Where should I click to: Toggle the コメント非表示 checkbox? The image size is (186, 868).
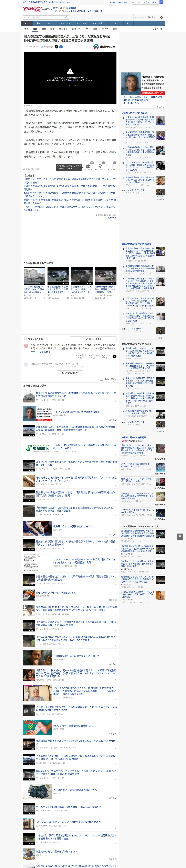pyautogui.click(x=102, y=379)
